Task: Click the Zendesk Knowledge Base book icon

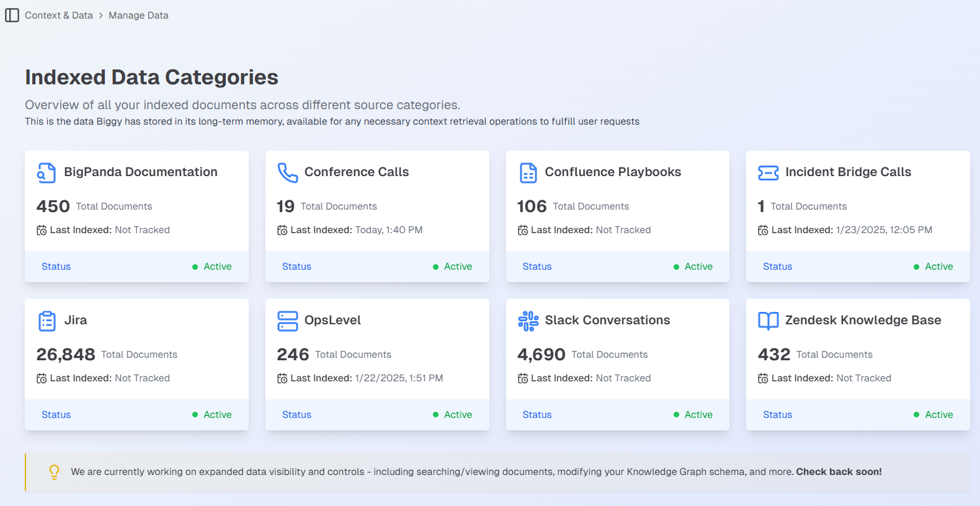Action: [768, 321]
